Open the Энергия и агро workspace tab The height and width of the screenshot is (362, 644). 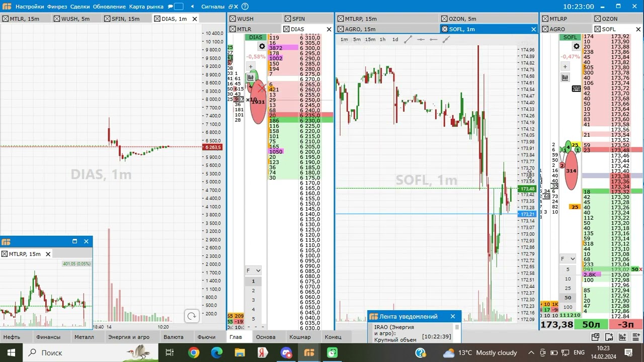click(x=129, y=337)
